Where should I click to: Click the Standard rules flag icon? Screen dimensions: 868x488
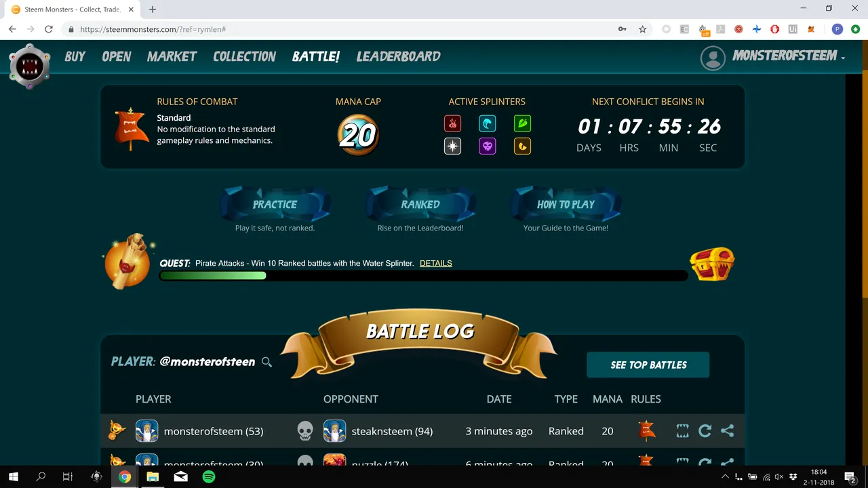131,128
